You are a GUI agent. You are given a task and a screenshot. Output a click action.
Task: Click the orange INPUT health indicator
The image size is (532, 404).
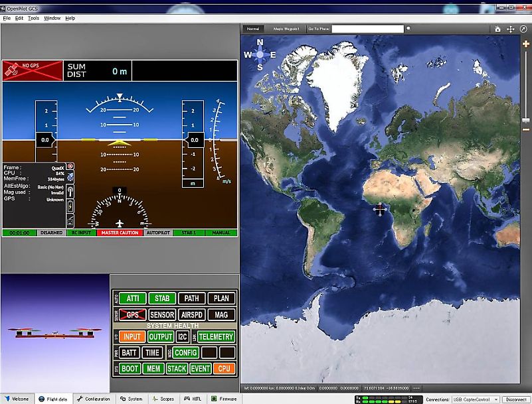[x=132, y=336]
